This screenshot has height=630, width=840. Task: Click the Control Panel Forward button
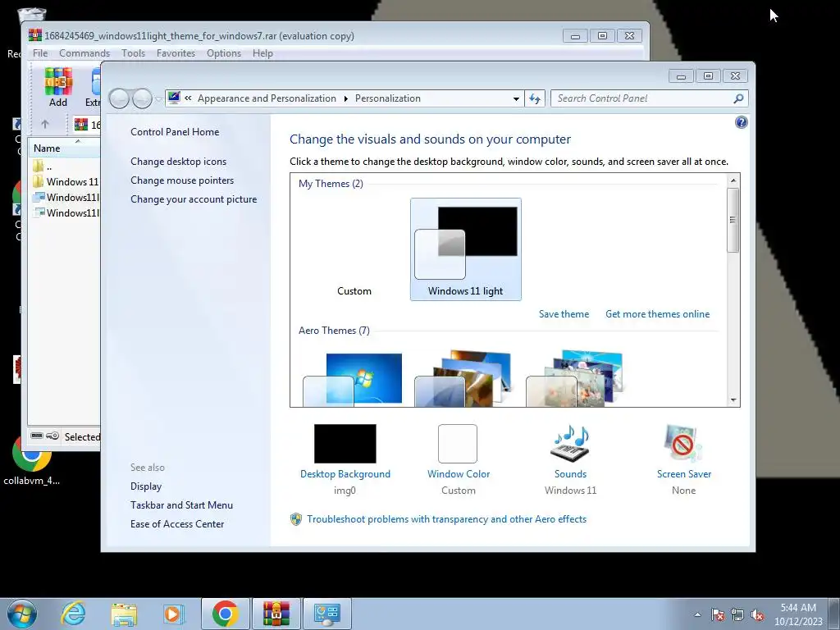(142, 98)
